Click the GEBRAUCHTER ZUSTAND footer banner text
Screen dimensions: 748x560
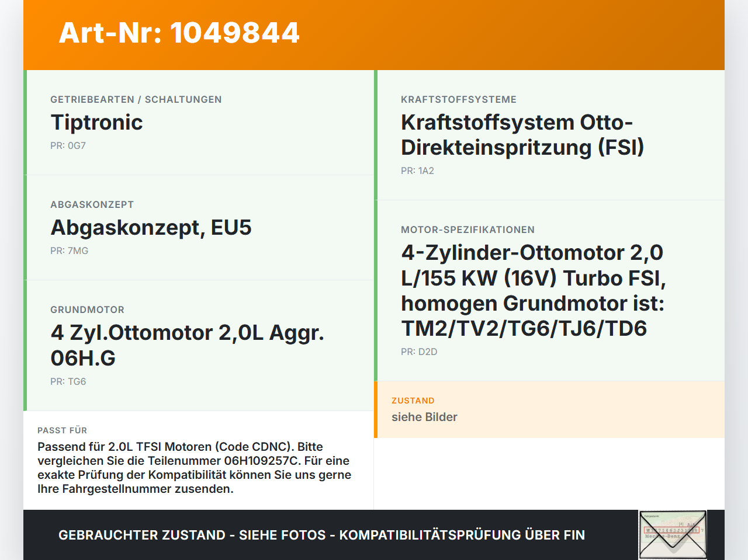(x=321, y=535)
